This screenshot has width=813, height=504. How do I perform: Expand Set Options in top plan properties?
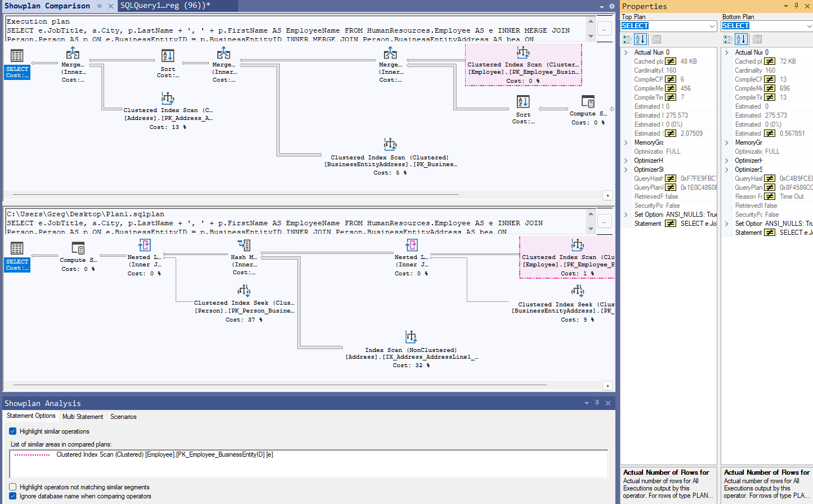[x=626, y=215]
